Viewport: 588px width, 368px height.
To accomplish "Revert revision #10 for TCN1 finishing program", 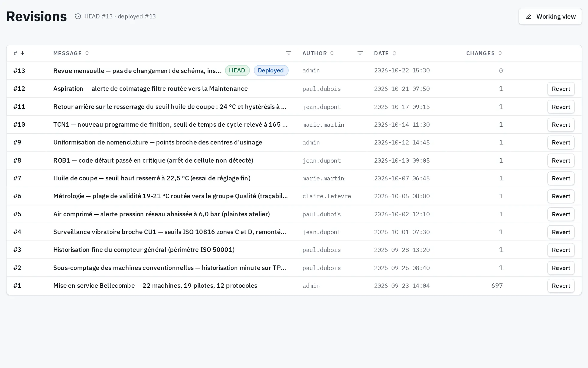I will 561,125.
